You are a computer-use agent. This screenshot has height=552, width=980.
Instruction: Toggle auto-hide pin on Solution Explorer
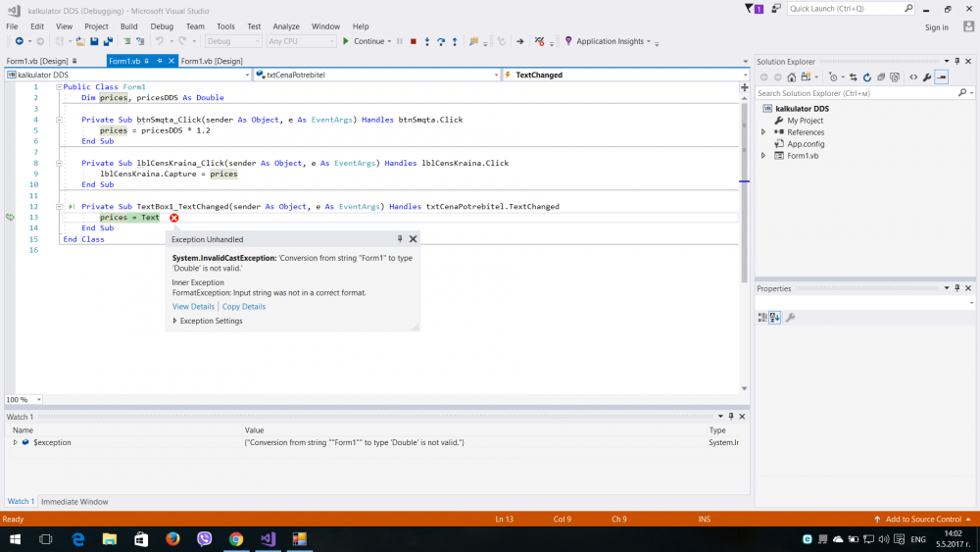[x=956, y=61]
